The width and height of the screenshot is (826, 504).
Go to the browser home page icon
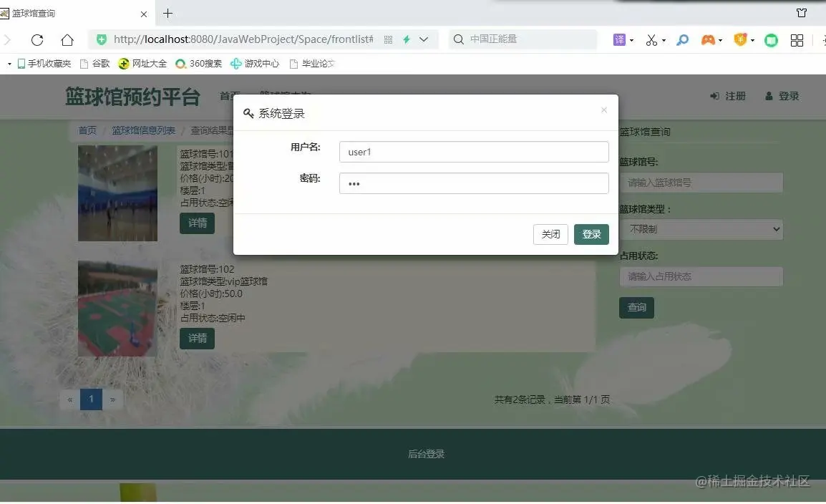pos(67,39)
